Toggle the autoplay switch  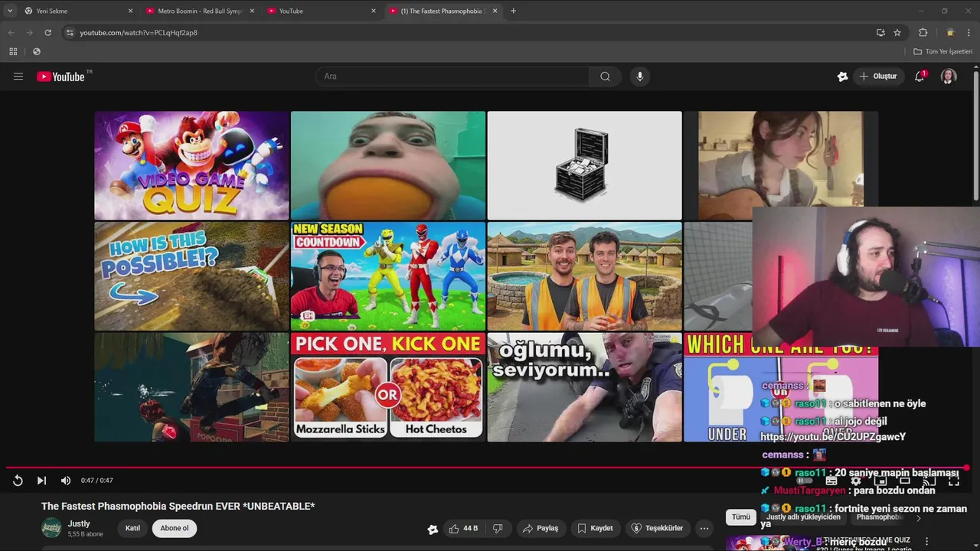805,481
